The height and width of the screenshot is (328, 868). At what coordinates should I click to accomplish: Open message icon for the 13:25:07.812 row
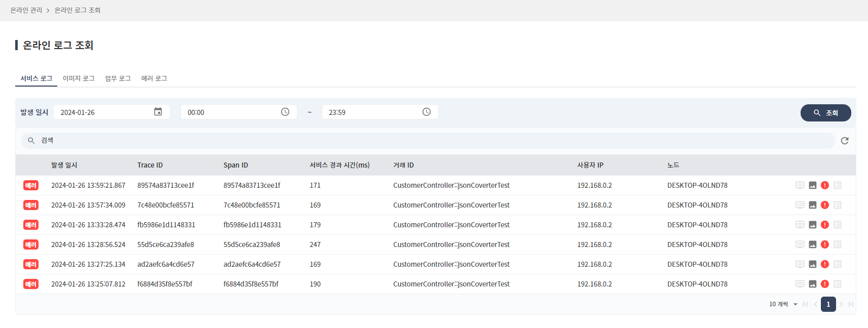[800, 284]
